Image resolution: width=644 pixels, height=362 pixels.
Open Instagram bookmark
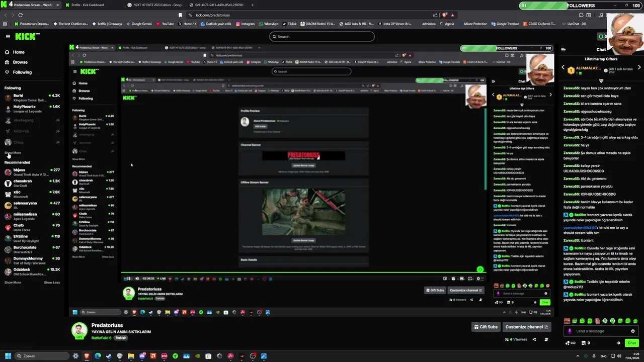click(x=246, y=24)
